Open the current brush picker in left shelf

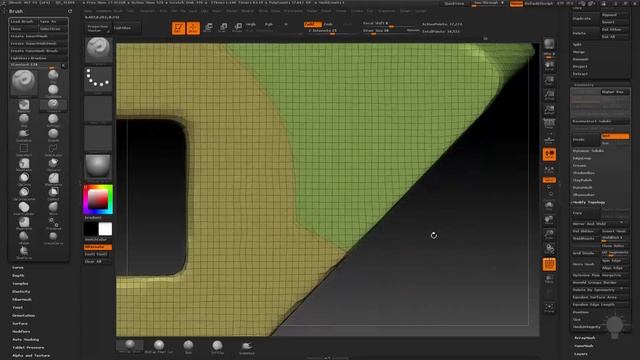point(98,51)
